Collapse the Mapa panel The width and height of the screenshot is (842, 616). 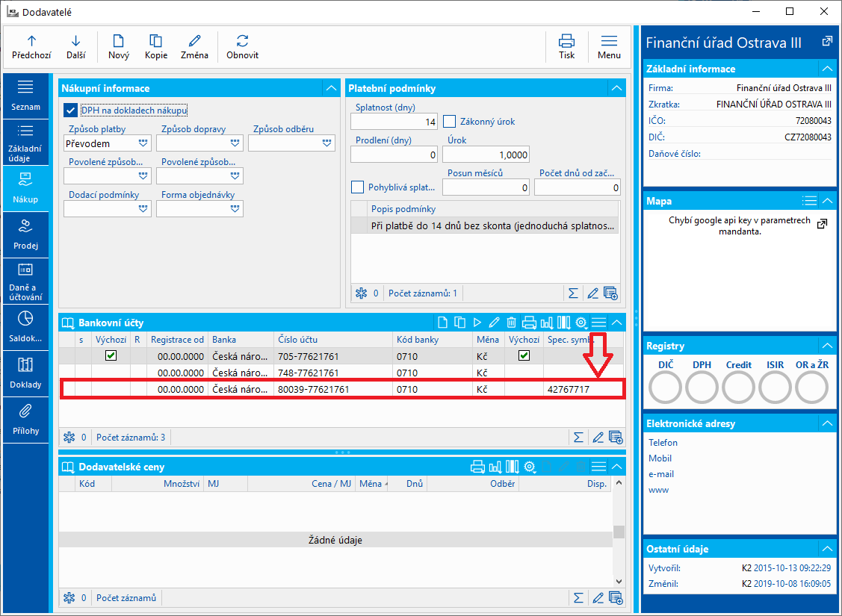click(x=828, y=201)
